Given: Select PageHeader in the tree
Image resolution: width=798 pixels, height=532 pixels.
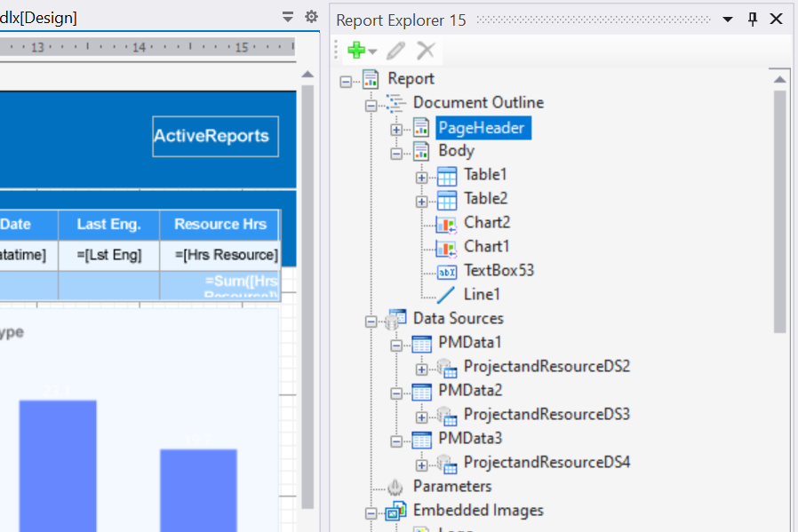Looking at the screenshot, I should pyautogui.click(x=482, y=128).
